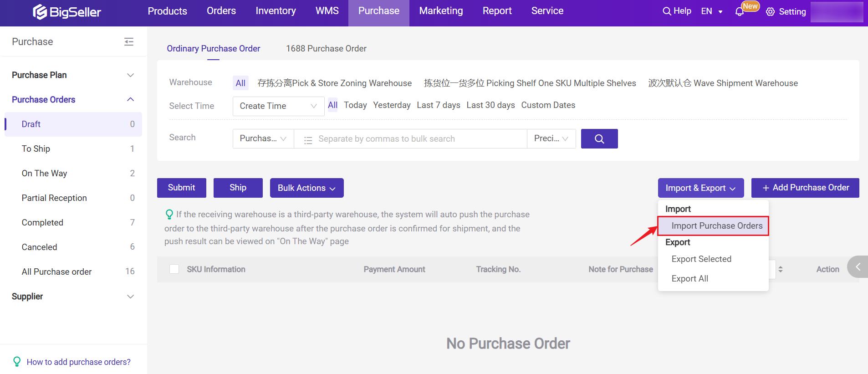Click the BigSeller logo icon
This screenshot has height=374, width=868.
[x=40, y=12]
